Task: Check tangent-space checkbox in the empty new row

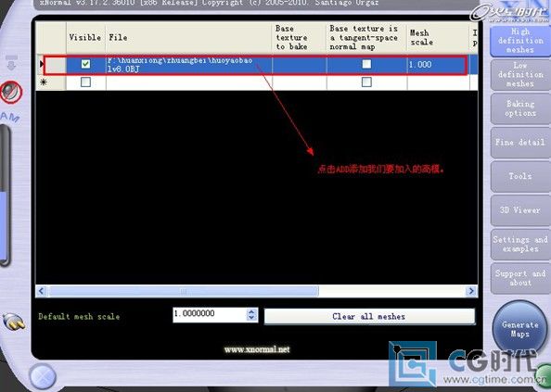Action: pos(366,82)
